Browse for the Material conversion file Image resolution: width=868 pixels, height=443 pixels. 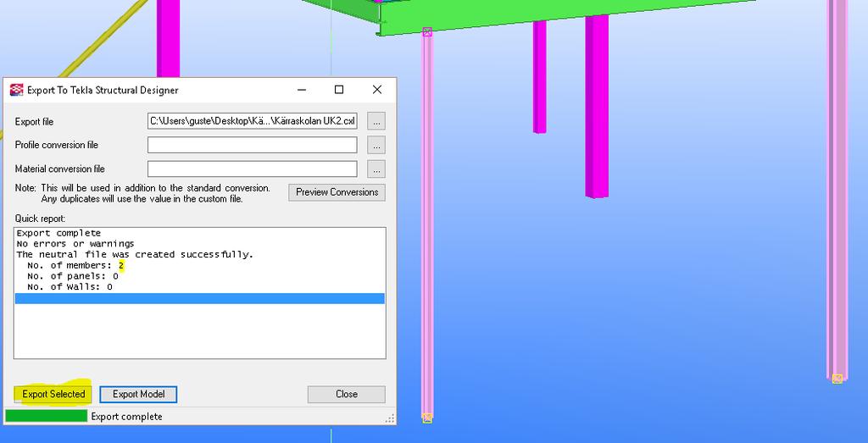coord(376,169)
